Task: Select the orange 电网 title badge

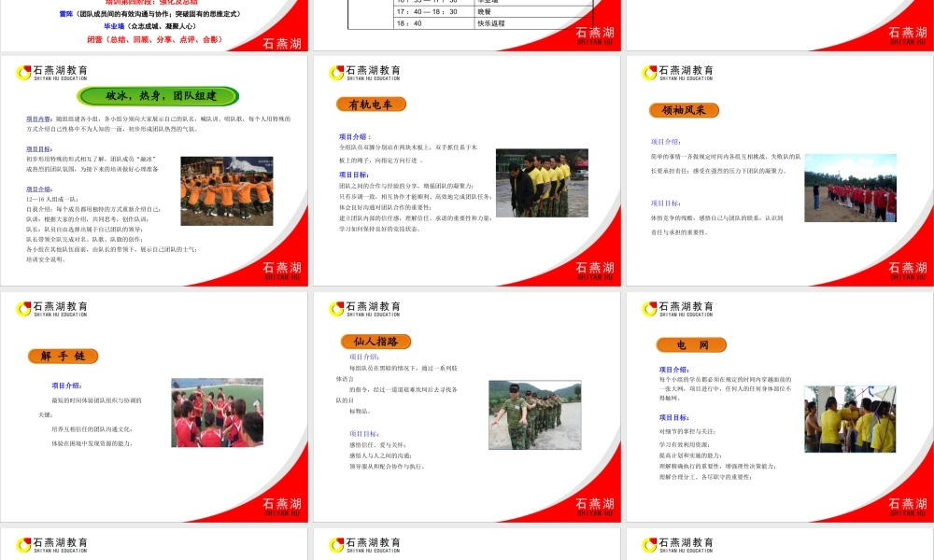Action: (x=691, y=345)
